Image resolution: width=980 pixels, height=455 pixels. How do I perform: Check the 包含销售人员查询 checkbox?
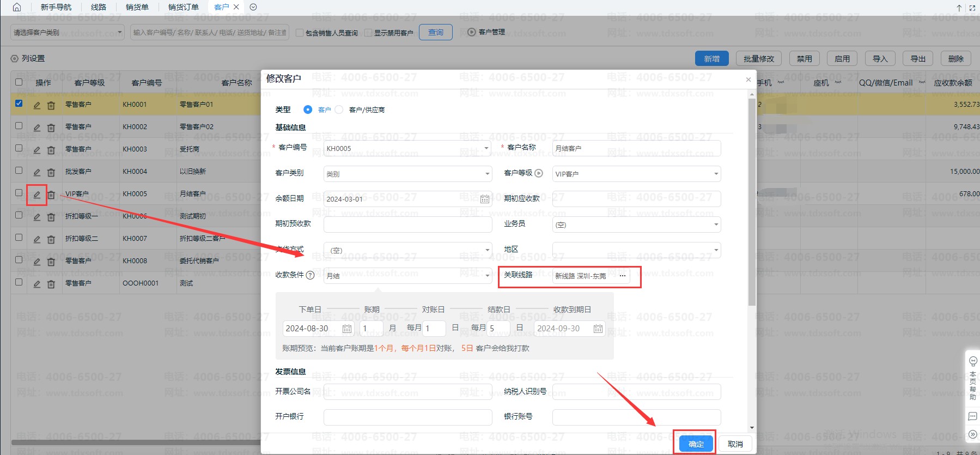click(x=299, y=33)
